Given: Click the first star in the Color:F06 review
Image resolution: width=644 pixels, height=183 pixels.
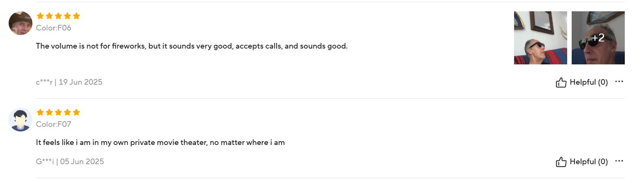Looking at the screenshot, I should tap(40, 16).
